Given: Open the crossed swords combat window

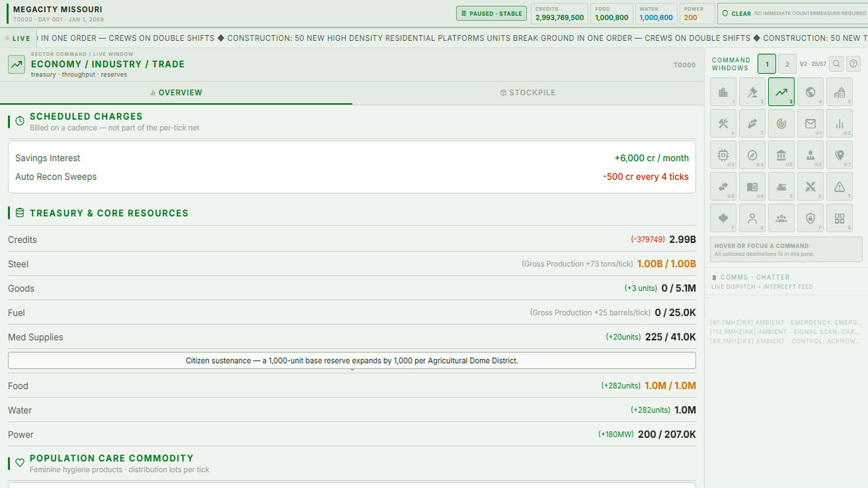Looking at the screenshot, I should [x=810, y=187].
